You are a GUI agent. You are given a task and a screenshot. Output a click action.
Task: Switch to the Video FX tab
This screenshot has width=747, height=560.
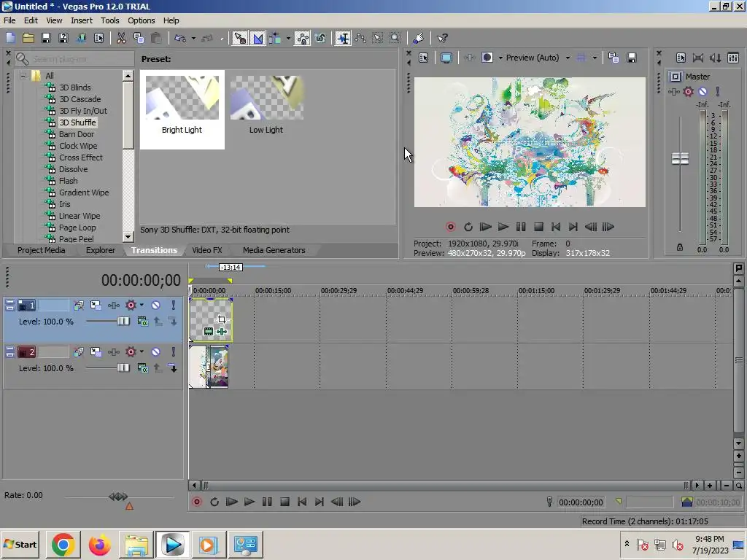tap(206, 250)
